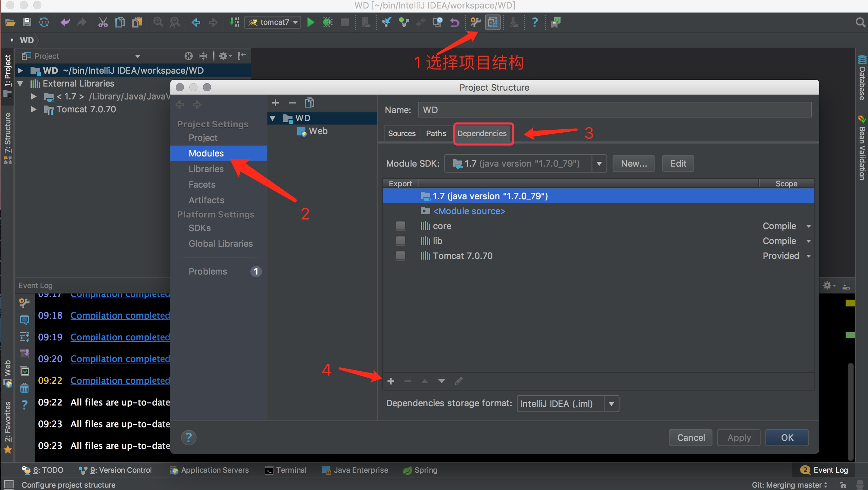This screenshot has height=490, width=868.
Task: Click the Stop process icon
Action: tap(344, 22)
